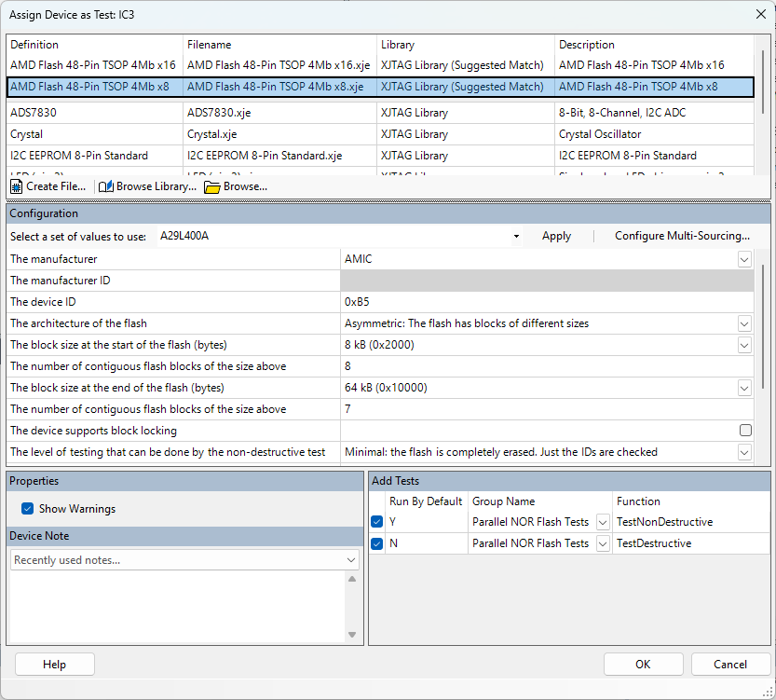
Task: Click the Create File icon button
Action: click(17, 186)
